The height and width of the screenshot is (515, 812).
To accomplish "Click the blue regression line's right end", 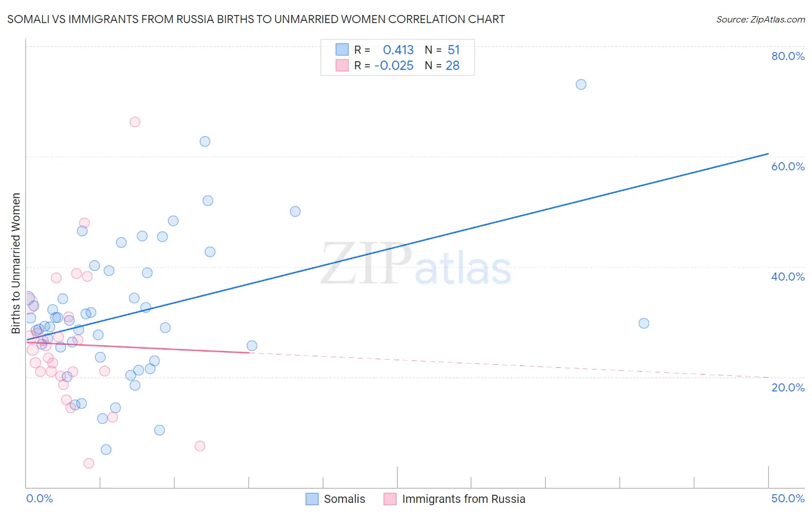I will 768,154.
